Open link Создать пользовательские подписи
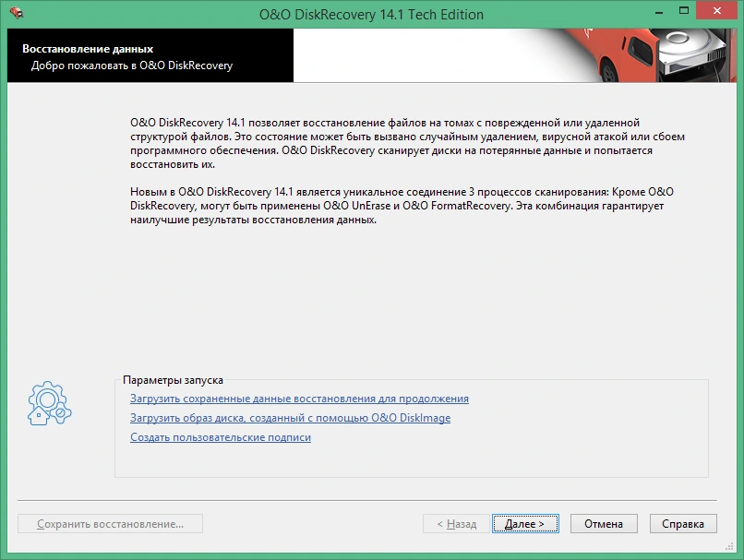The height and width of the screenshot is (560, 744). [221, 437]
